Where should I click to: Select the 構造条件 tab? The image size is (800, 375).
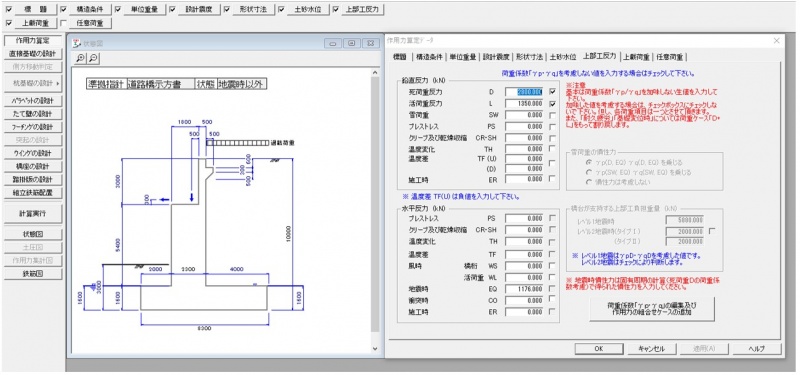[x=429, y=57]
